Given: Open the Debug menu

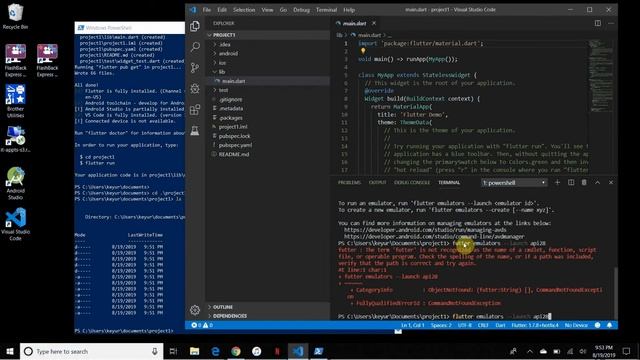Looking at the screenshot, I should [x=301, y=10].
